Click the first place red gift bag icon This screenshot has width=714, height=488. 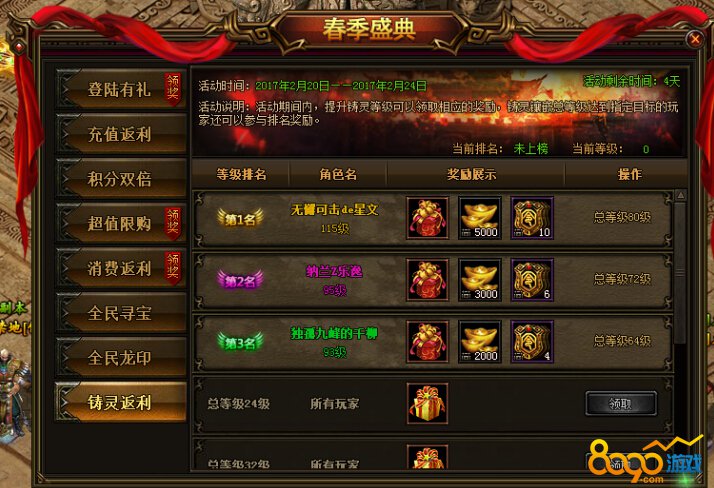tap(427, 218)
